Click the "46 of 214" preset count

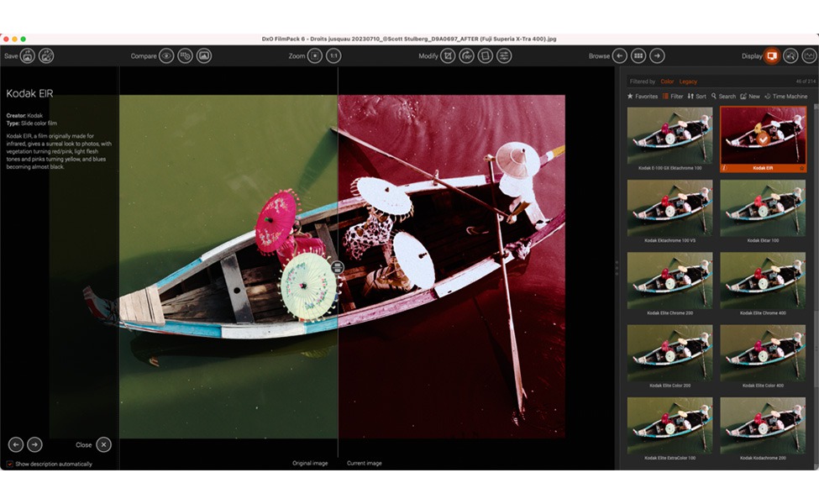tap(805, 81)
